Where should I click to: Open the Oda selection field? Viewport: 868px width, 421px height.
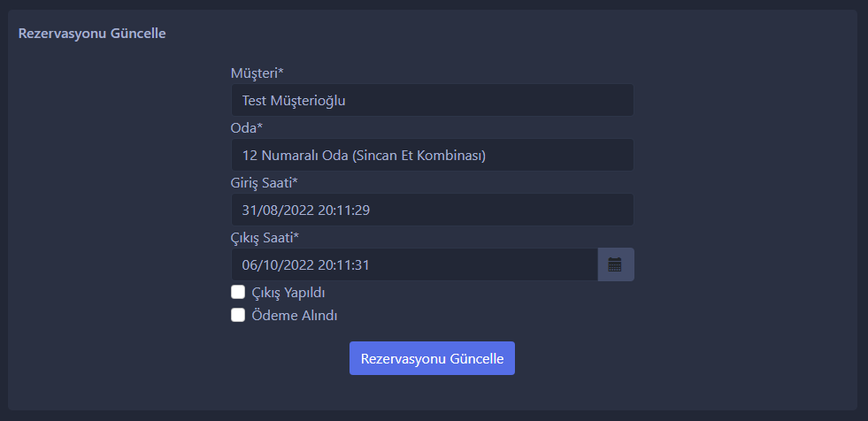click(x=433, y=155)
